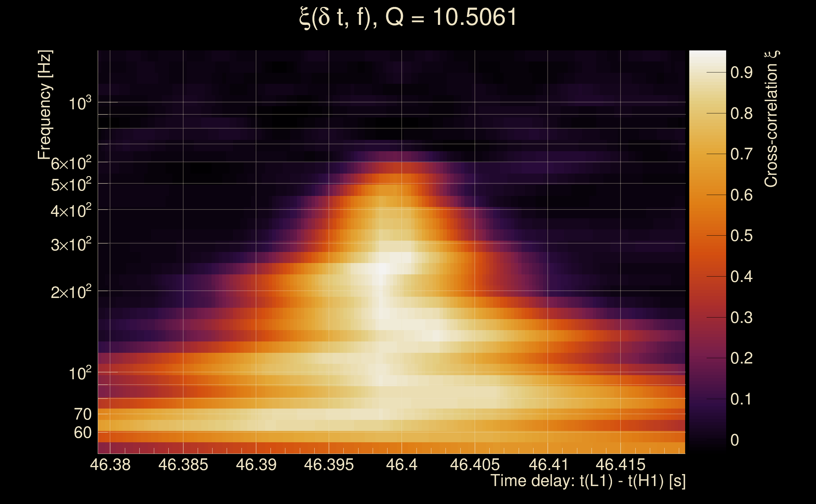This screenshot has width=816, height=504.
Task: Click the Time delay t(L1) - t(H1) label
Action: click(588, 481)
